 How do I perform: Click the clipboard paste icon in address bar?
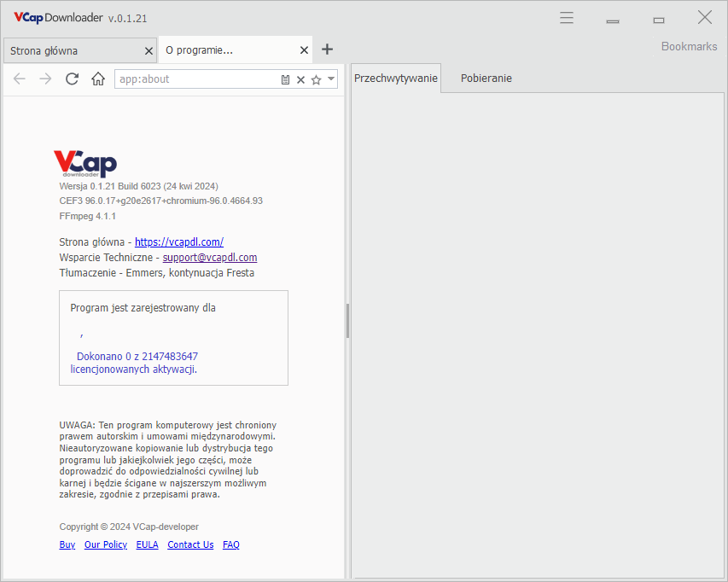(x=286, y=80)
